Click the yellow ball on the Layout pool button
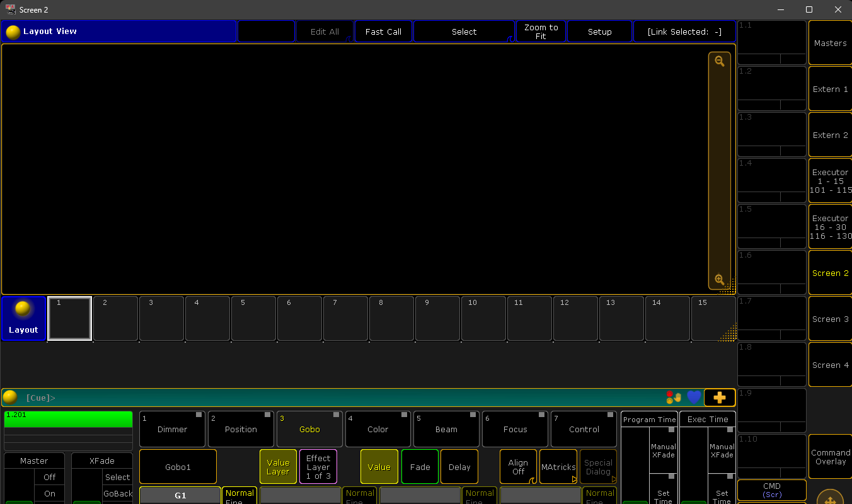The height and width of the screenshot is (504, 852). 23,309
